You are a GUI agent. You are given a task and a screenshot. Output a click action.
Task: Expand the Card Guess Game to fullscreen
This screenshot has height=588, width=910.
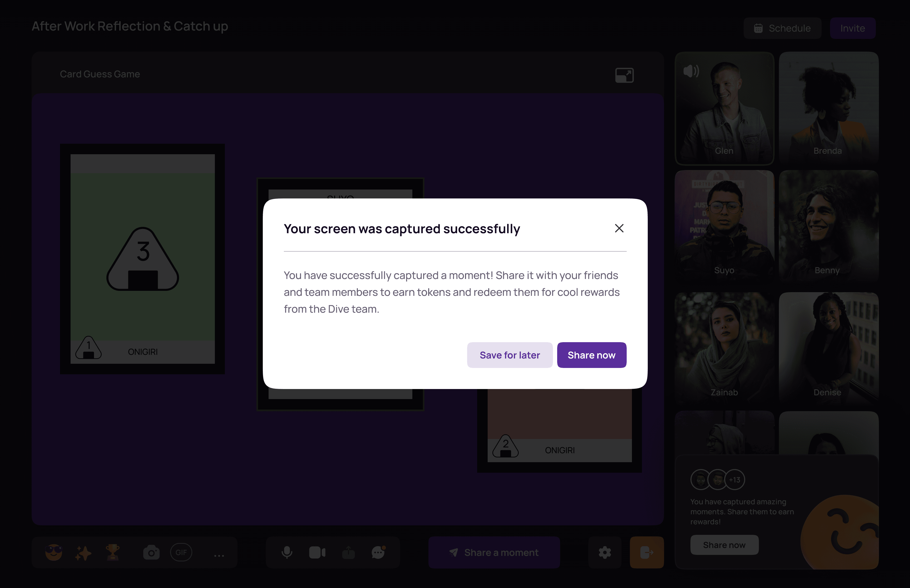624,75
